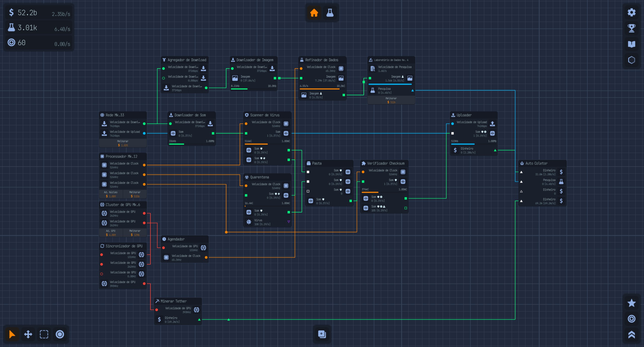
Task: Select the arrow pointer tool
Action: point(12,334)
